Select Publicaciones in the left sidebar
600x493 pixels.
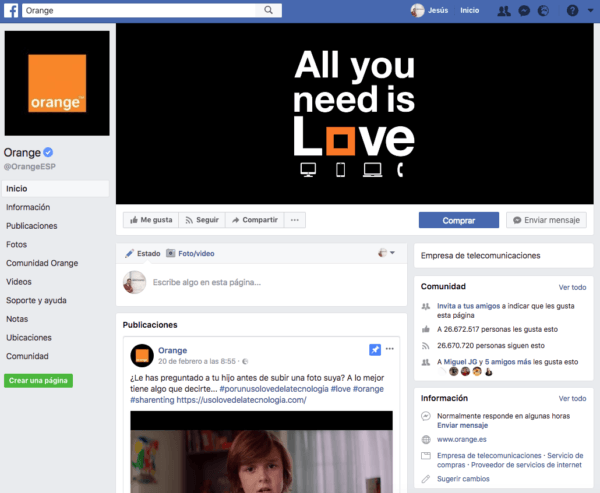(x=32, y=226)
